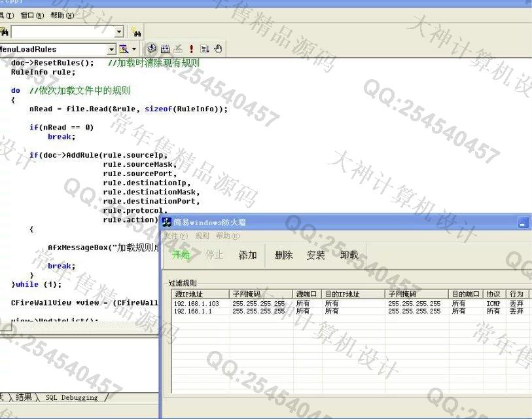Switch to the SQL Debugging tab
This screenshot has width=532, height=419.
pos(71,397)
